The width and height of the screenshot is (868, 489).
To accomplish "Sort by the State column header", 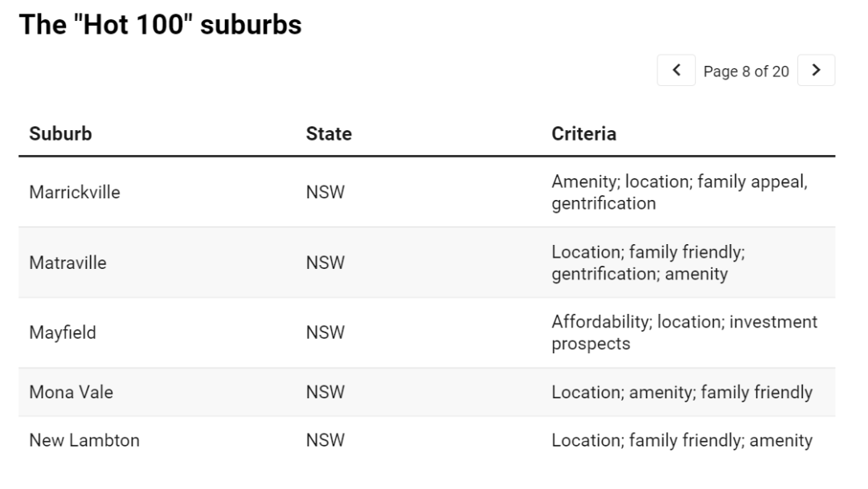I will pos(329,134).
